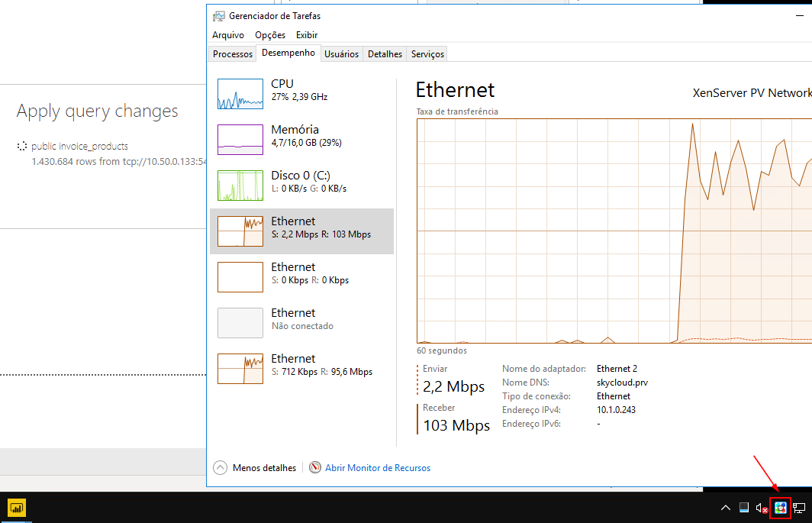
Task: Switch to the Processos tab
Action: click(233, 54)
